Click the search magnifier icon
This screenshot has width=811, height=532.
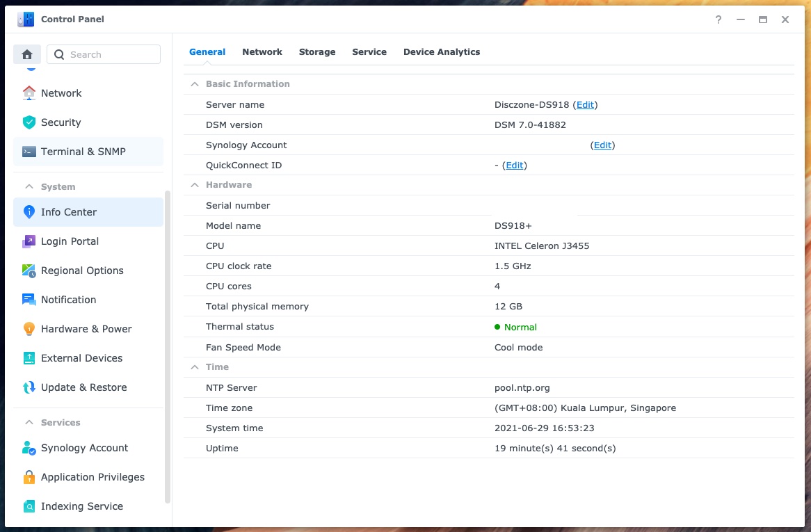point(59,54)
